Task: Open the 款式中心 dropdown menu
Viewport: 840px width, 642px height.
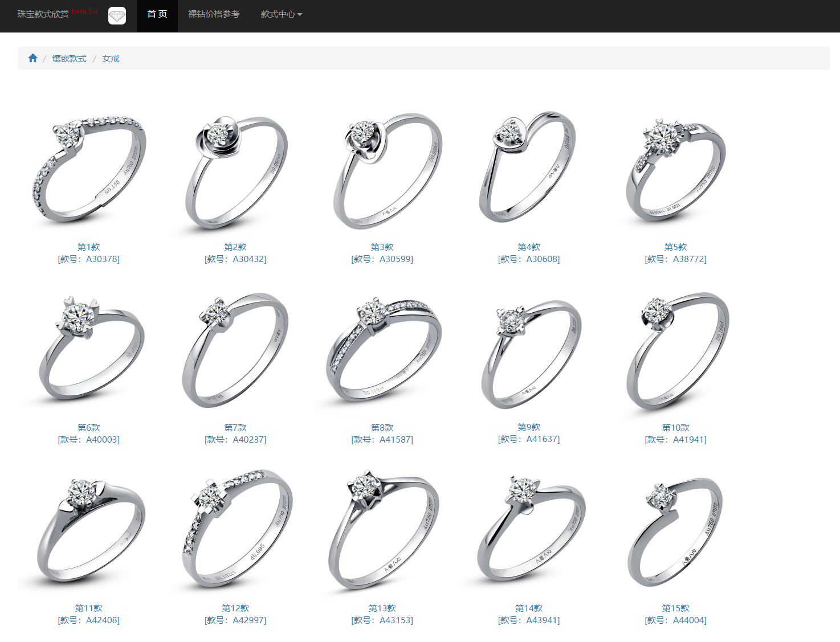Action: pyautogui.click(x=282, y=14)
